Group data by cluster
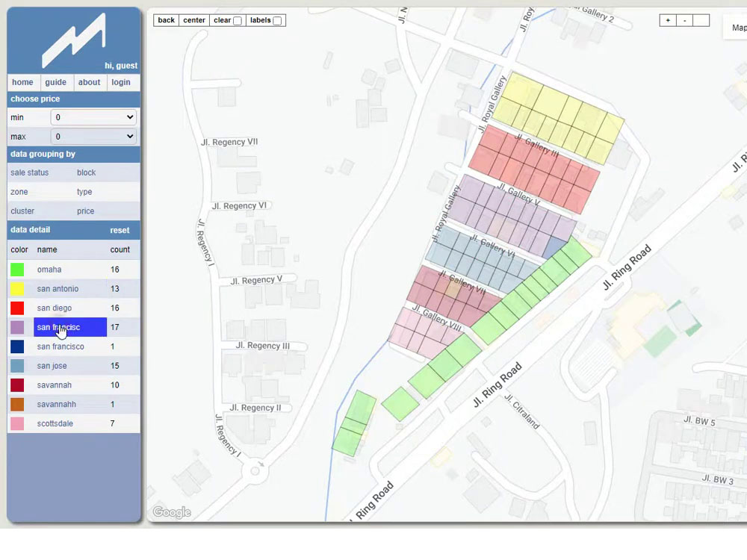This screenshot has height=560, width=747. point(22,211)
